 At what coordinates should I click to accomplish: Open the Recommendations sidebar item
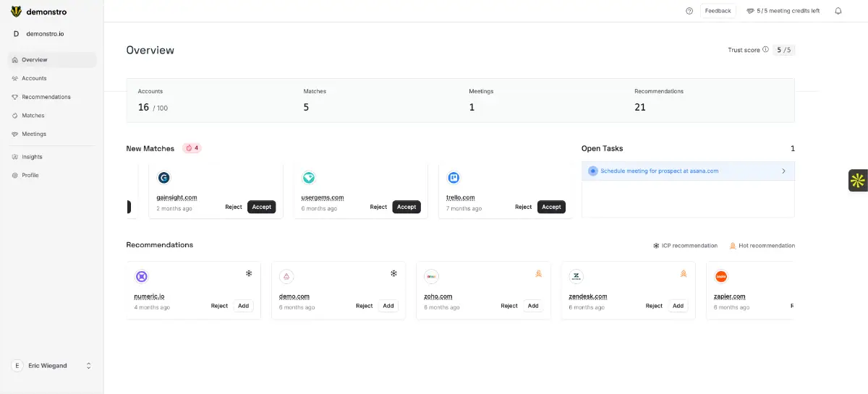(46, 97)
